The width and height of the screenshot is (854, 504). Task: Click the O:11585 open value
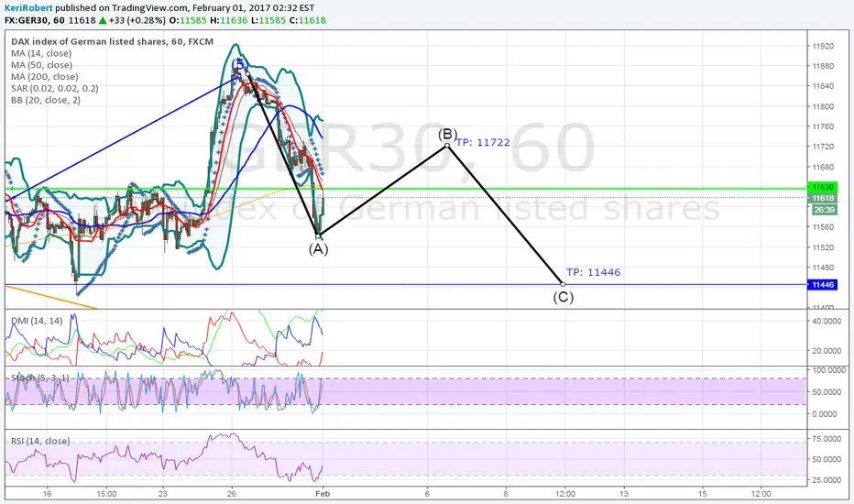(188, 20)
